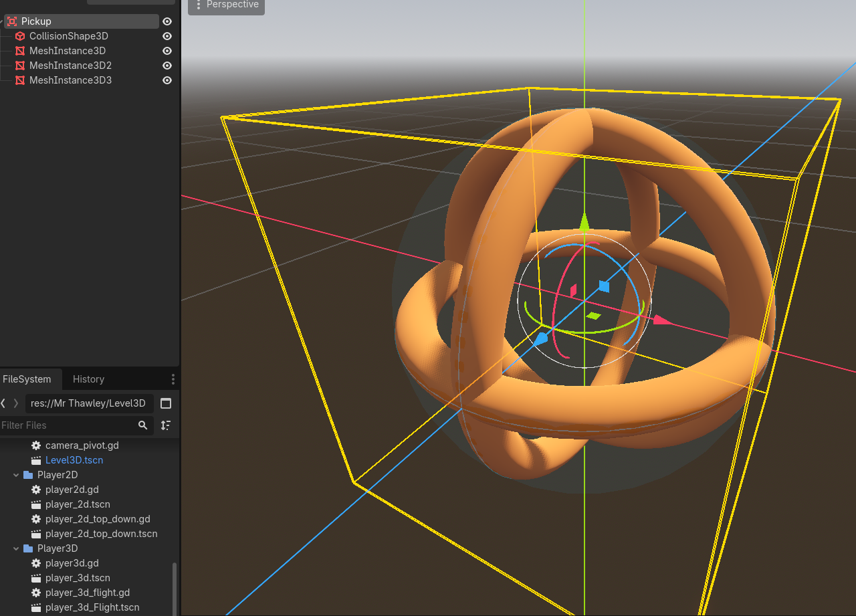Select player_3d.tscn scene file
Viewport: 856px width, 616px height.
tap(78, 578)
